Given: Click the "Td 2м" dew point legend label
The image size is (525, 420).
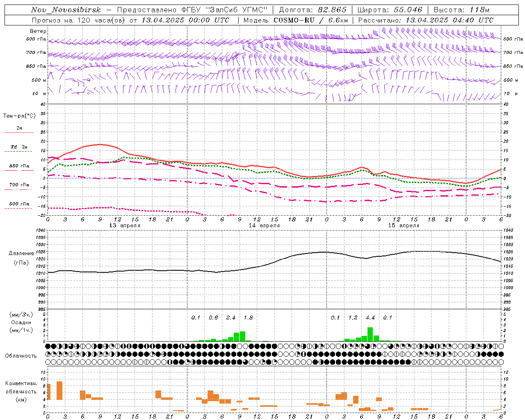Looking at the screenshot, I should click(x=19, y=147).
